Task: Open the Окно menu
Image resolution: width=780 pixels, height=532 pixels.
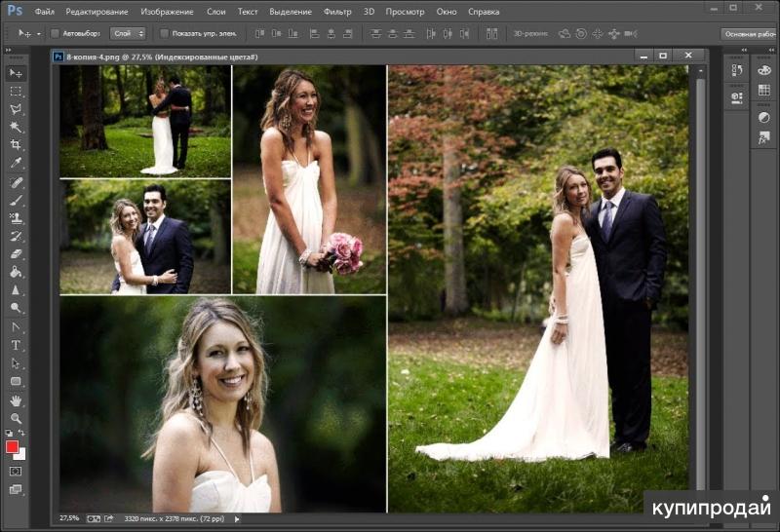Action: point(447,12)
